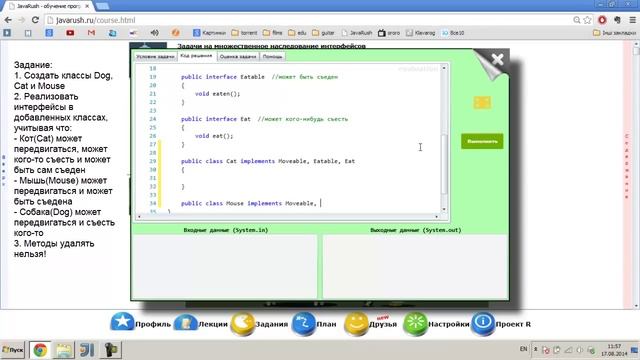The height and width of the screenshot is (360, 640).
Task: Click the 'public class Cat implements' code line
Action: (x=268, y=161)
